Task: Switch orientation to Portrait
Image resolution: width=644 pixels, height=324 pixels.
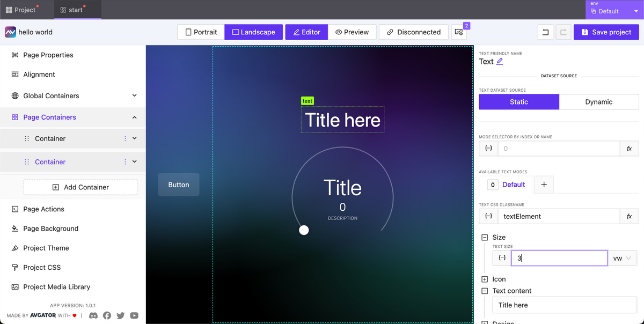Action: [200, 32]
